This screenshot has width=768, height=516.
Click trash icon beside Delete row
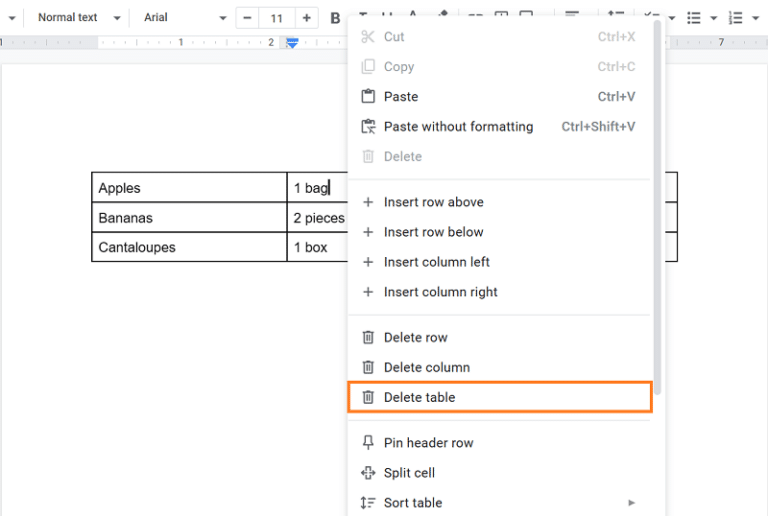(x=368, y=338)
